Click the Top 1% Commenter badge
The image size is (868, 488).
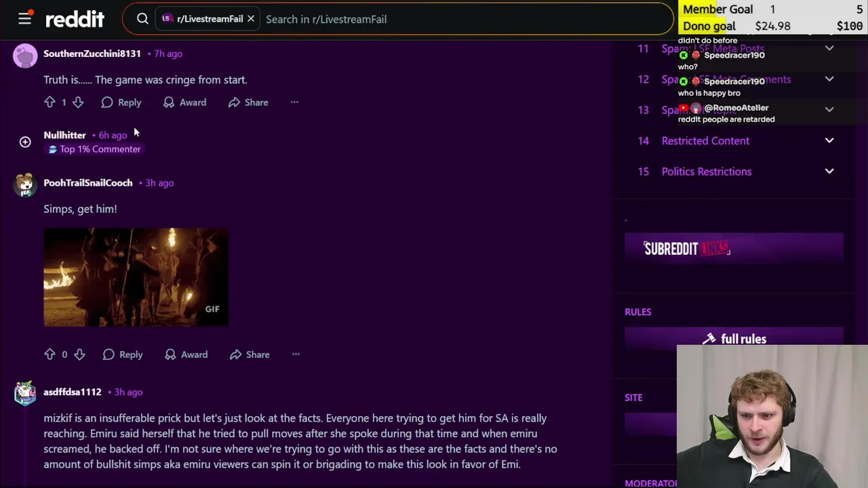point(94,149)
